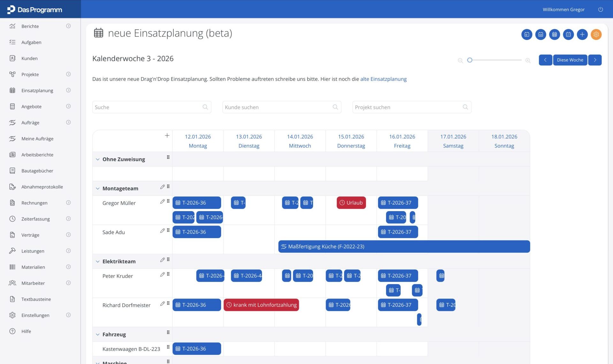Image resolution: width=613 pixels, height=364 pixels.
Task: Collapse the Ohne Zuweisung section
Action: (x=98, y=159)
